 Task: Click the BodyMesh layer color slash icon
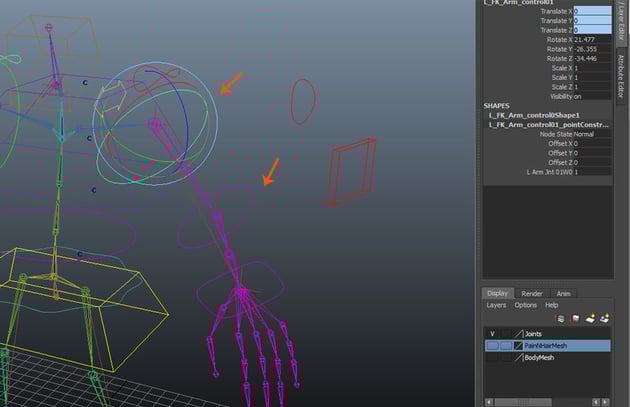point(518,357)
